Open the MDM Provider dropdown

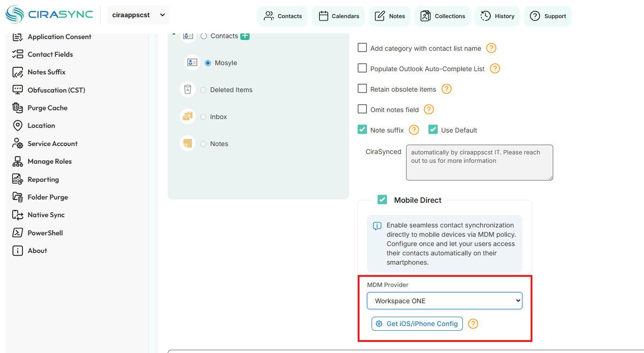click(444, 300)
